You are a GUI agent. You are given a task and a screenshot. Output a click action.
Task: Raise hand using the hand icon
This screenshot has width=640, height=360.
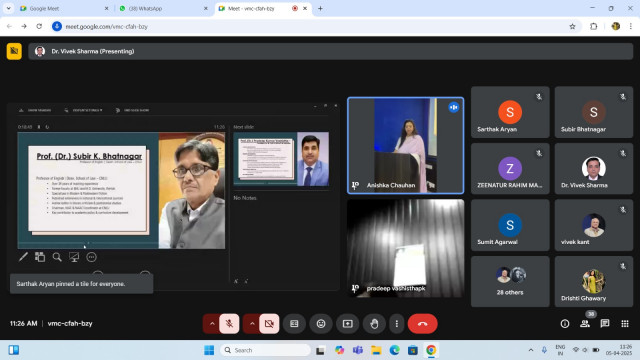coord(374,324)
